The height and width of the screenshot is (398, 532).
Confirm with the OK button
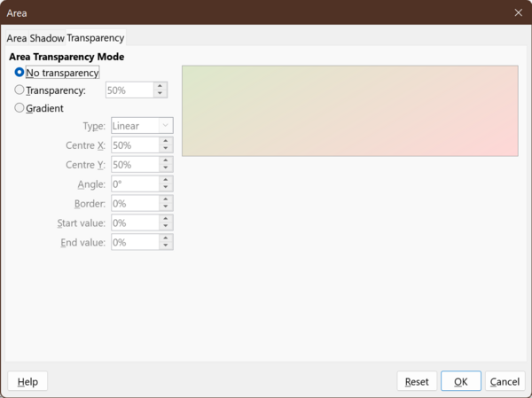point(460,381)
